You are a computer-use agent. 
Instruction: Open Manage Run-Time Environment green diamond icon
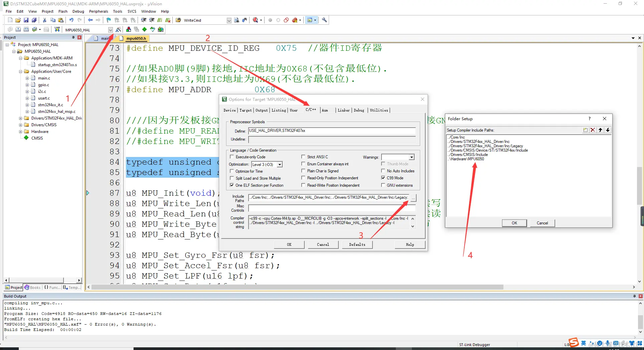tap(144, 29)
